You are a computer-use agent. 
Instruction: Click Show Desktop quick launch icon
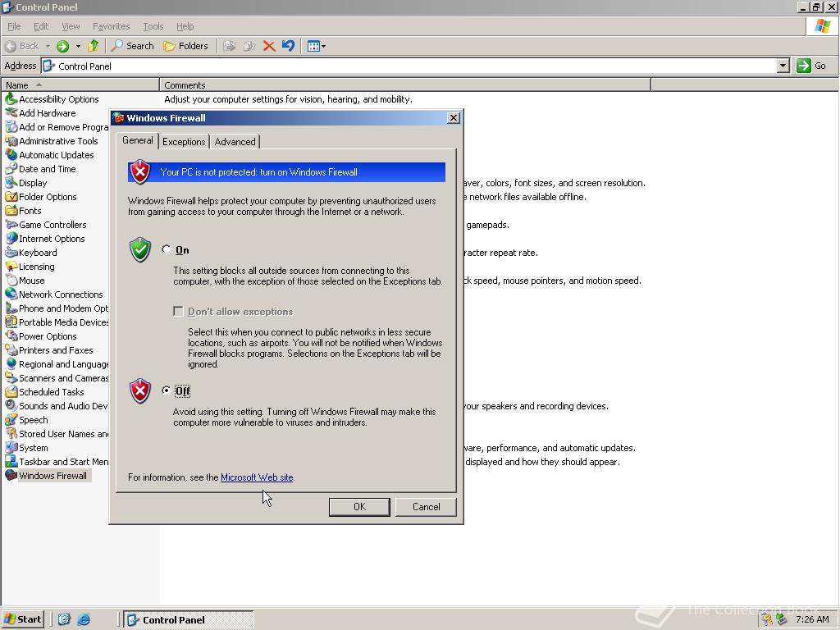(64, 620)
